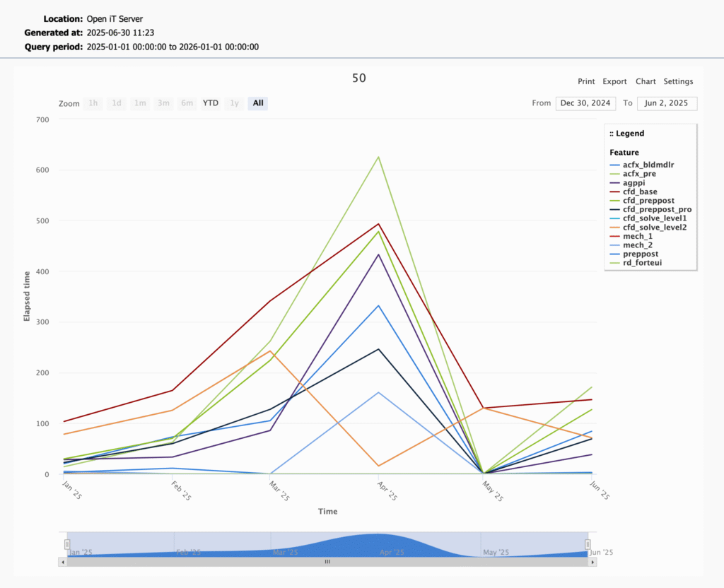The image size is (724, 588).
Task: Toggle the acfx_bldmdlr series in legend
Action: pyautogui.click(x=648, y=165)
